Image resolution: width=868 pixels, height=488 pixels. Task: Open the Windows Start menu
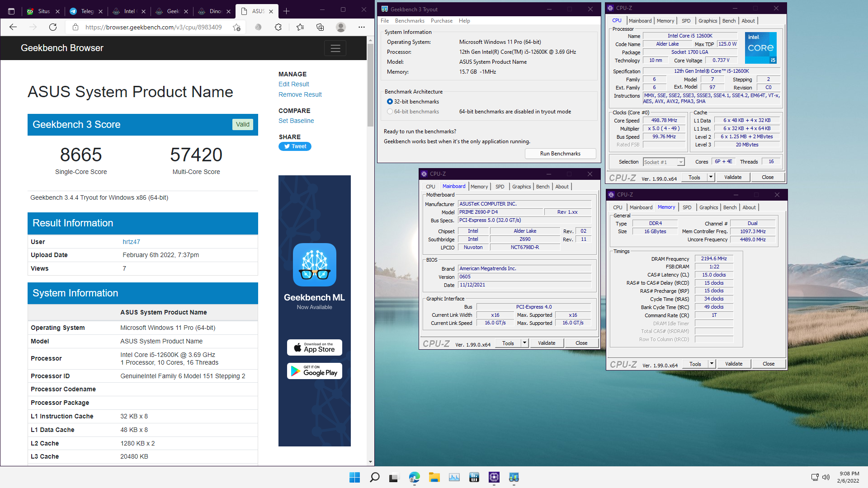click(354, 477)
